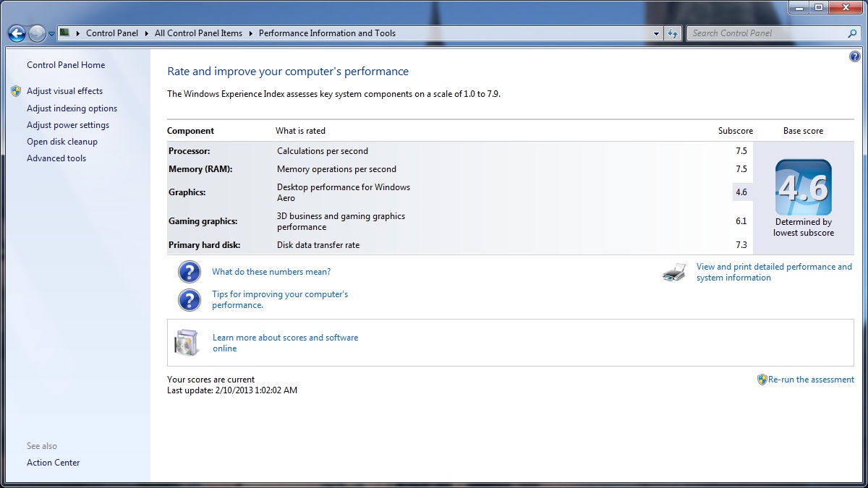Click the Last update timestamp text

pos(232,390)
